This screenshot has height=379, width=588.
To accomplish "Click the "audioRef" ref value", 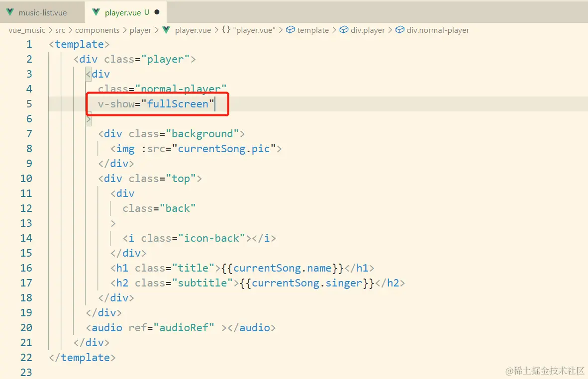I will (184, 328).
